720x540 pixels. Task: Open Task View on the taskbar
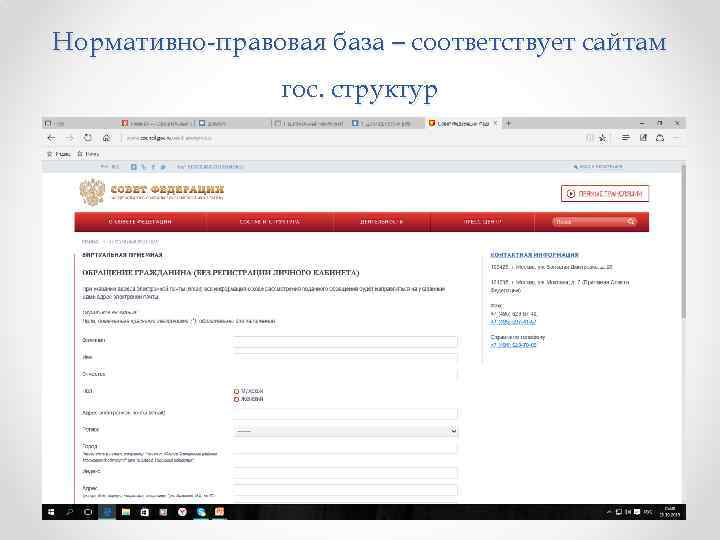[x=88, y=512]
